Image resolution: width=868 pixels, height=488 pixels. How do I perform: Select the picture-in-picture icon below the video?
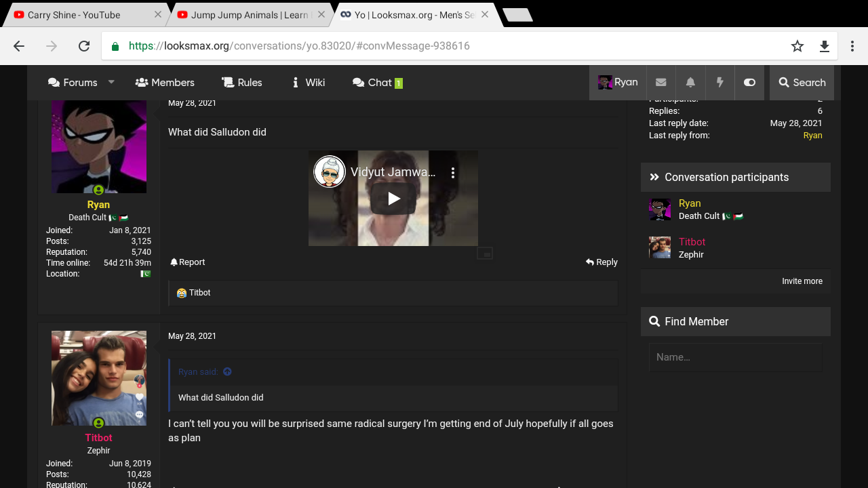pyautogui.click(x=484, y=253)
